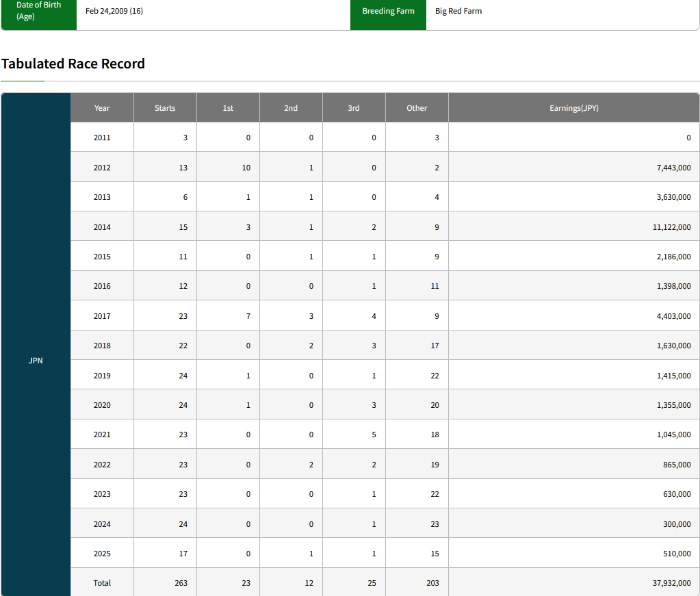
Task: Click the JPN country cell
Action: click(x=36, y=361)
